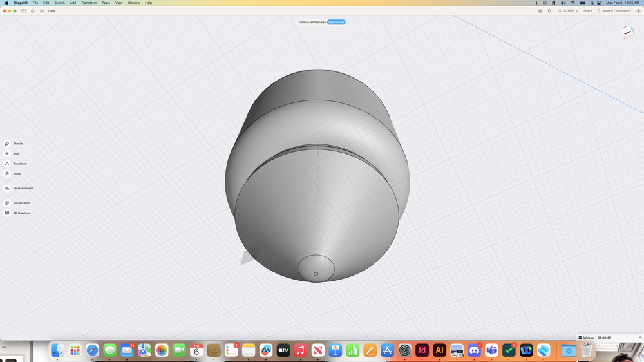The width and height of the screenshot is (644, 362).
Task: Open the help question mark icon
Action: pyautogui.click(x=638, y=11)
